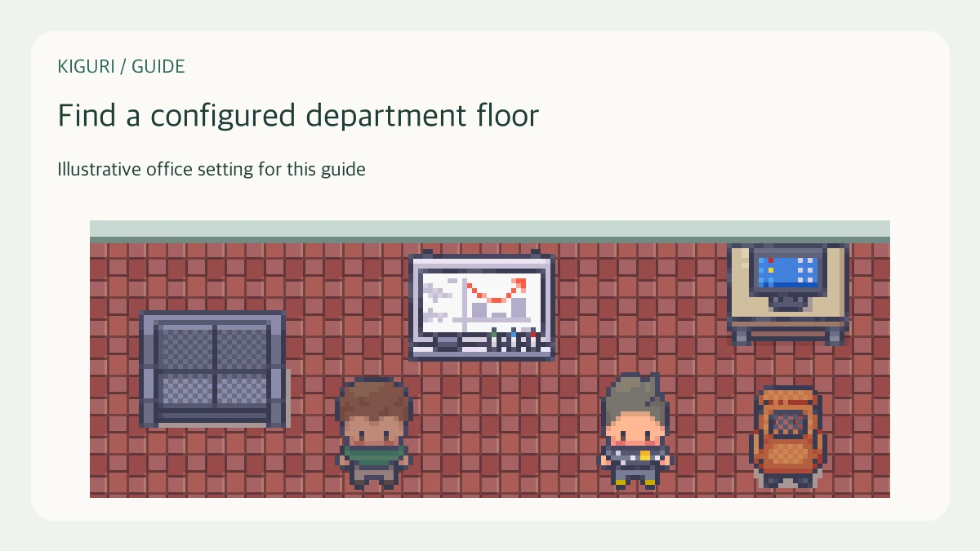Screen dimensions: 980x551
Task: Click the KIGURI / GUIDE breadcrumb text
Action: click(x=121, y=67)
